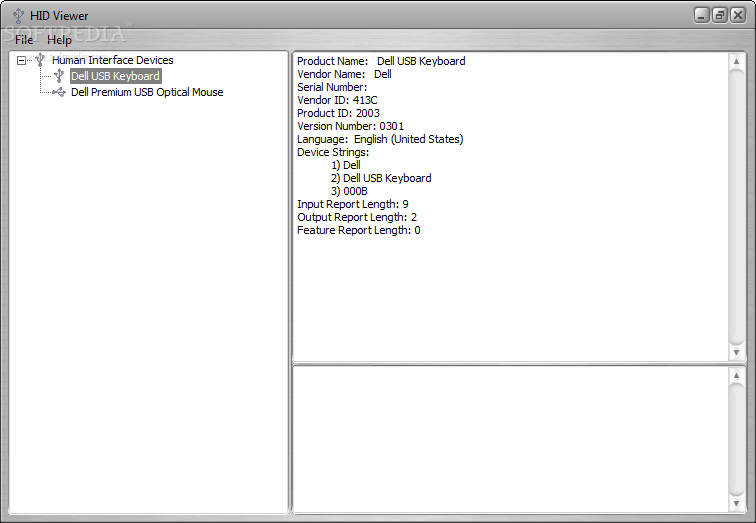Screen dimensions: 756x523
Task: Click the 'Product ID: 2003' line
Action: click(338, 113)
